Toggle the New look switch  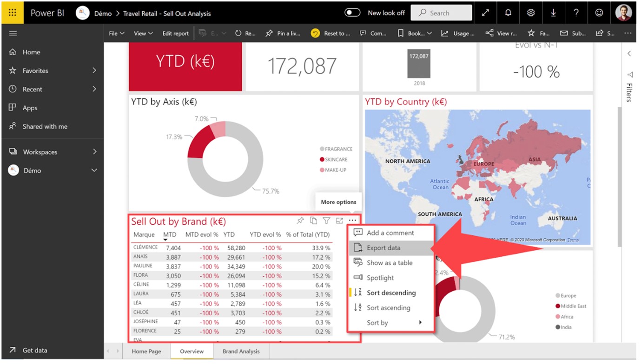(352, 13)
